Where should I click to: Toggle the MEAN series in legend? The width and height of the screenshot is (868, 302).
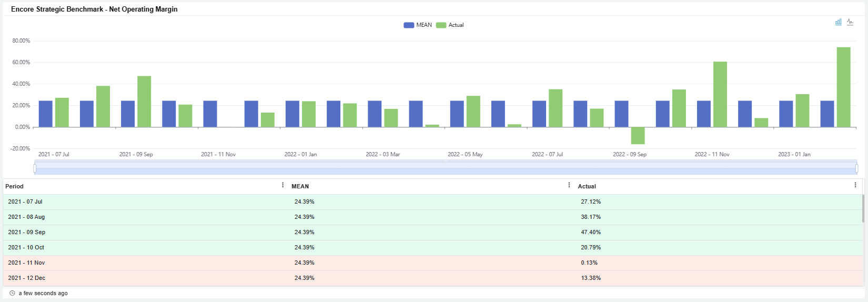418,25
